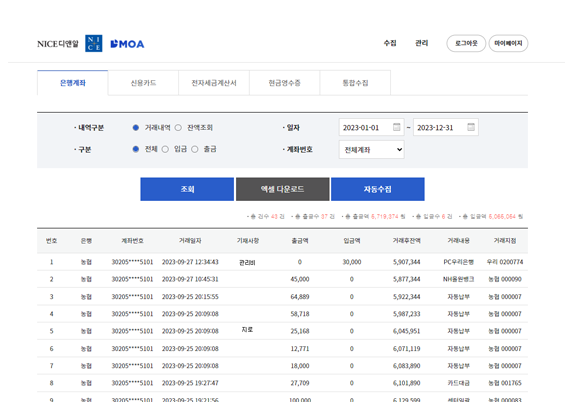This screenshot has width=572, height=402.
Task: Click the 입금액 column header
Action: coord(352,241)
